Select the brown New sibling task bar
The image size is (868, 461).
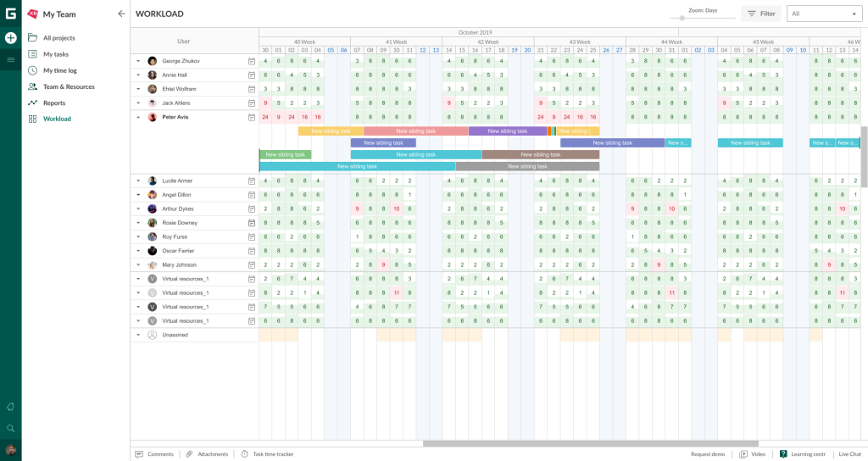(x=540, y=154)
